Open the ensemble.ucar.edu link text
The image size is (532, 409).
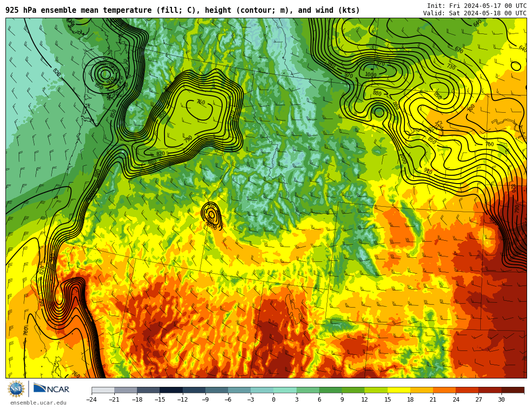(x=38, y=403)
